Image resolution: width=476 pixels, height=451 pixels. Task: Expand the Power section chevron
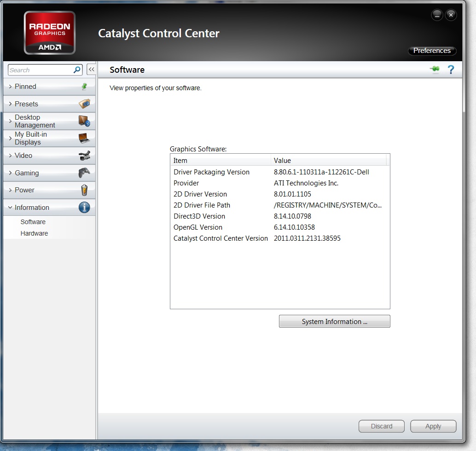point(10,190)
